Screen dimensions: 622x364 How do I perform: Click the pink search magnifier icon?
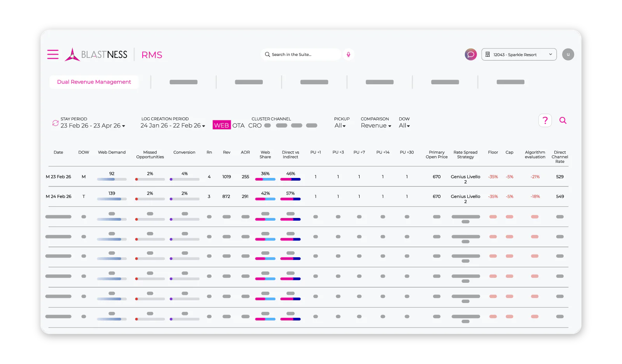tap(563, 120)
